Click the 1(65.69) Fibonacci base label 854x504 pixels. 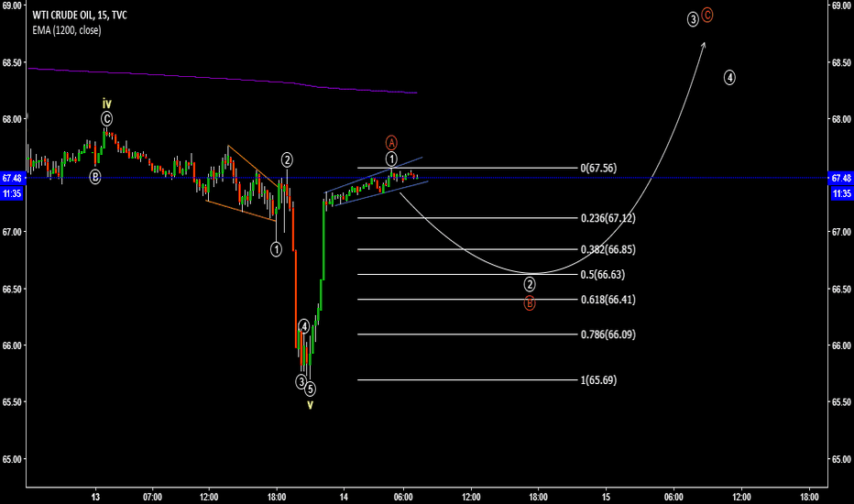[598, 380]
